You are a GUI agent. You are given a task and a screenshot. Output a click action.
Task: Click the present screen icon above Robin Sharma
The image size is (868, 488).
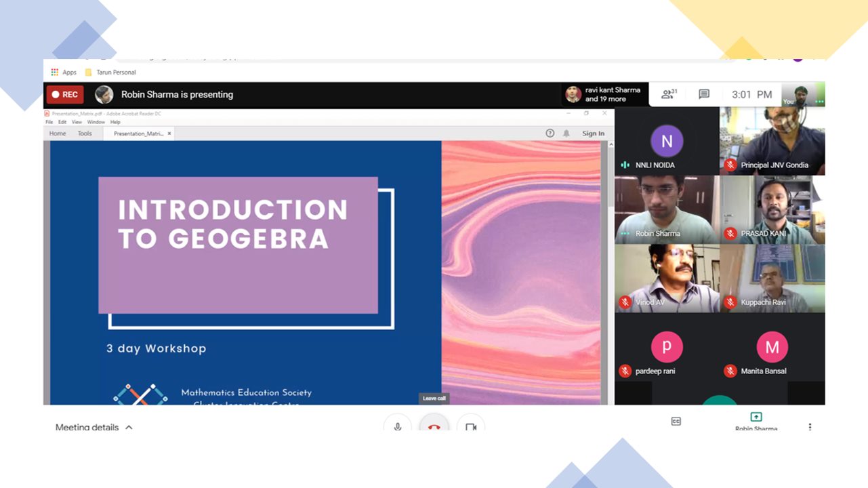pyautogui.click(x=756, y=417)
